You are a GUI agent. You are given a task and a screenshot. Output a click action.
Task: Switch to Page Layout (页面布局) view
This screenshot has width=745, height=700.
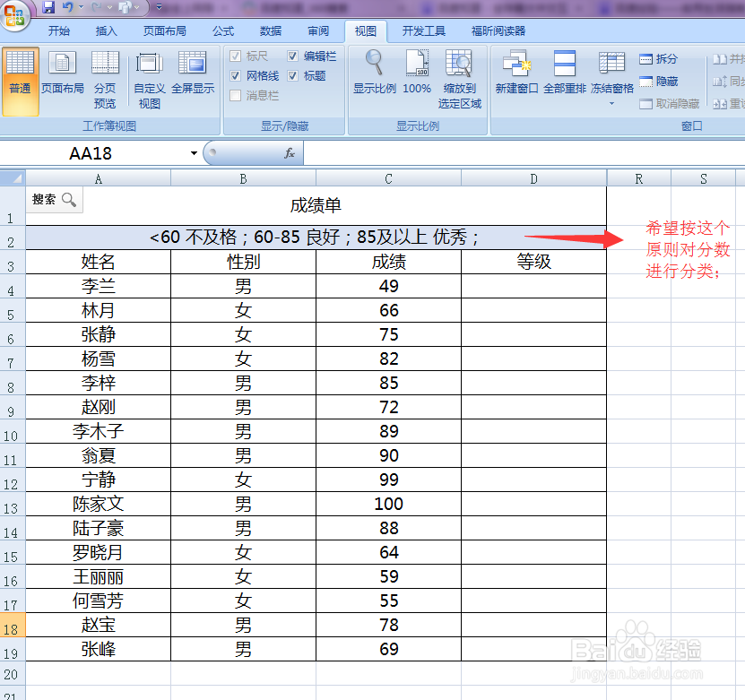pos(62,71)
